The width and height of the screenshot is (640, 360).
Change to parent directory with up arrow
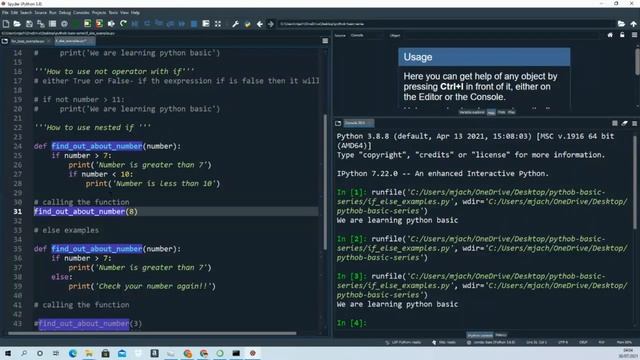point(633,24)
